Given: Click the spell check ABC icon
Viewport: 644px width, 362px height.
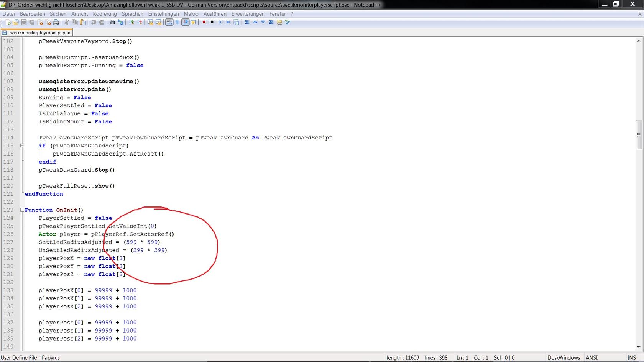Looking at the screenshot, I should coord(287,22).
